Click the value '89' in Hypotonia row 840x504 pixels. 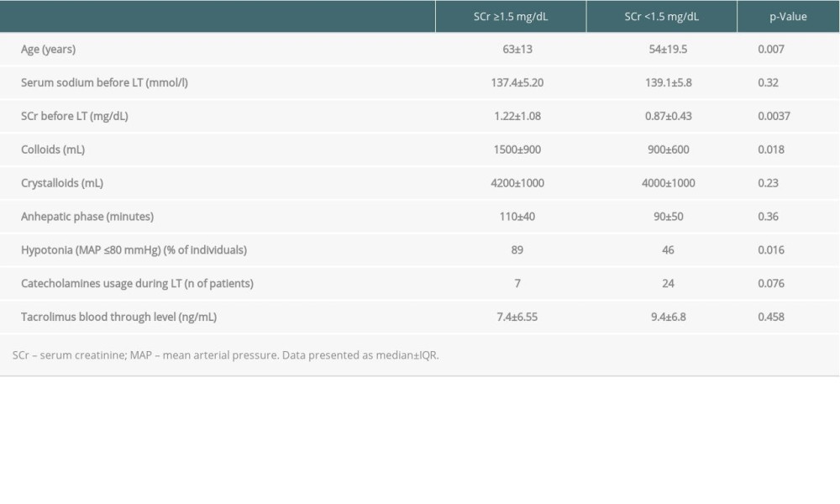pyautogui.click(x=517, y=250)
